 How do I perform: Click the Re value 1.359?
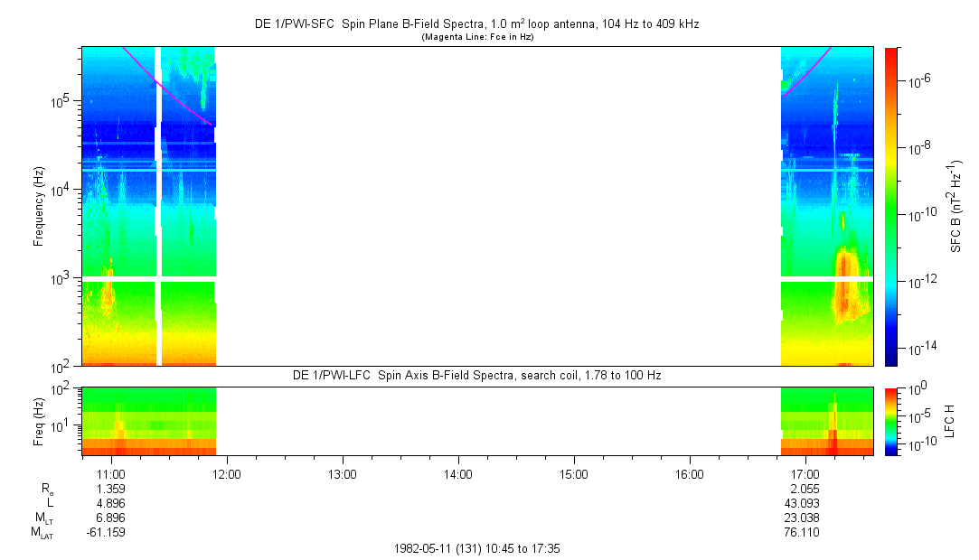(110, 489)
